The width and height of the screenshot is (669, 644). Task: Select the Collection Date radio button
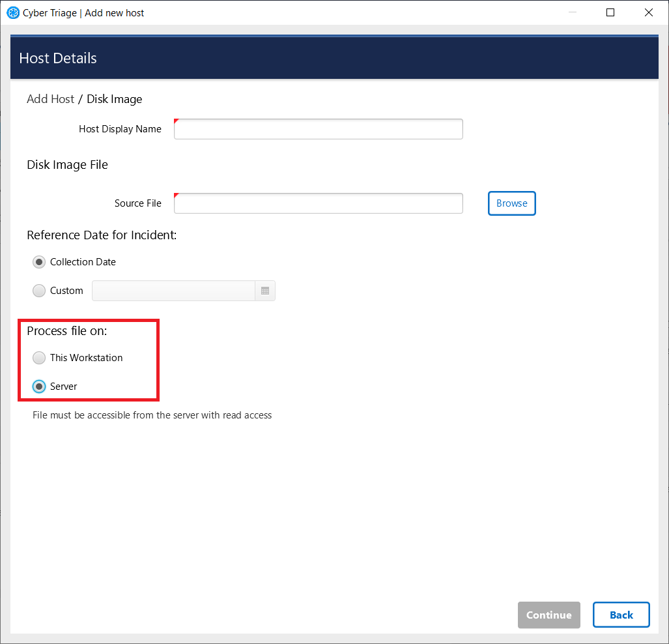pos(38,261)
